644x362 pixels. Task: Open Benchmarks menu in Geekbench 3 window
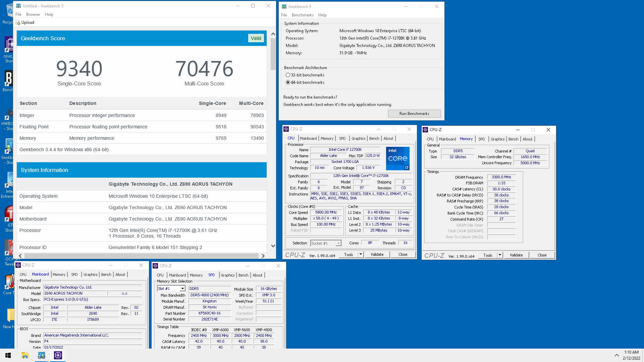[303, 15]
